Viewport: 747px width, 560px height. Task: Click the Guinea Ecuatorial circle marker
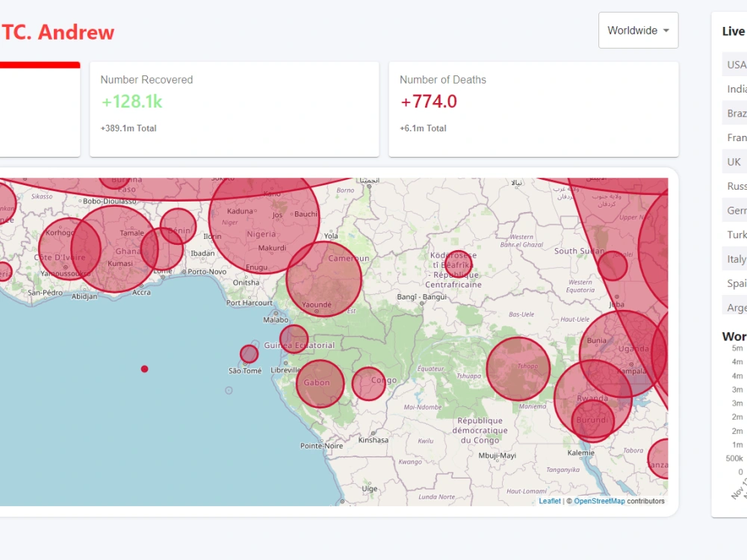tap(294, 339)
